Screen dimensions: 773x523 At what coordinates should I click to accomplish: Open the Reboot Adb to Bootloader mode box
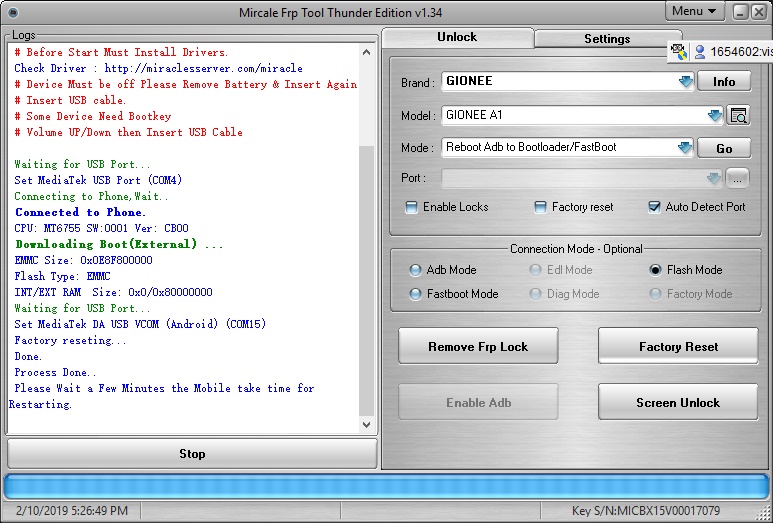pyautogui.click(x=567, y=147)
